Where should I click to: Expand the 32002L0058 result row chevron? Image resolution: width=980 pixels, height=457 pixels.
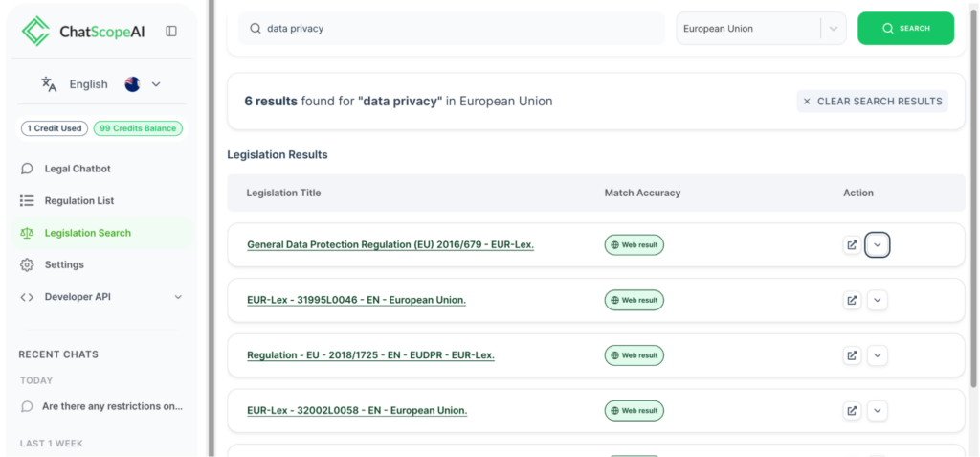(x=878, y=411)
